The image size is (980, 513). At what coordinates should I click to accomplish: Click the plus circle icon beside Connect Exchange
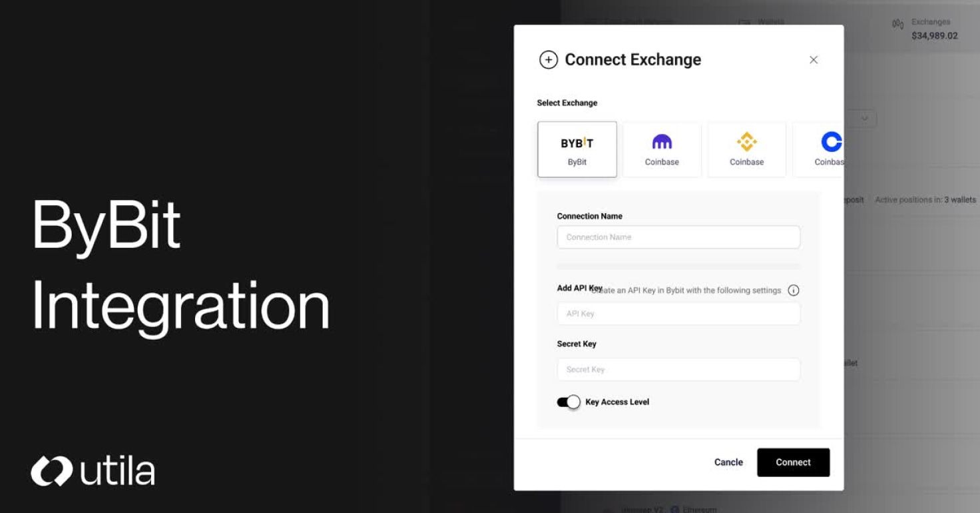click(548, 60)
